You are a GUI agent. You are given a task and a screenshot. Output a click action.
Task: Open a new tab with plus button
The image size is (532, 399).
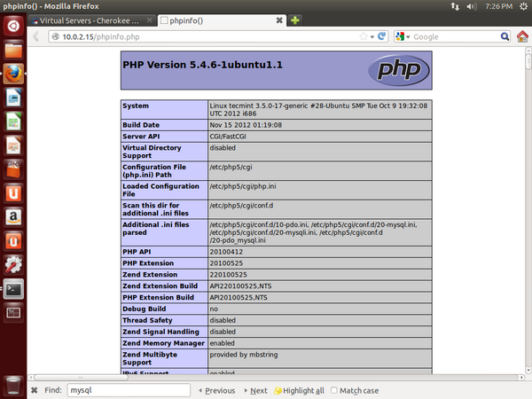pyautogui.click(x=295, y=20)
